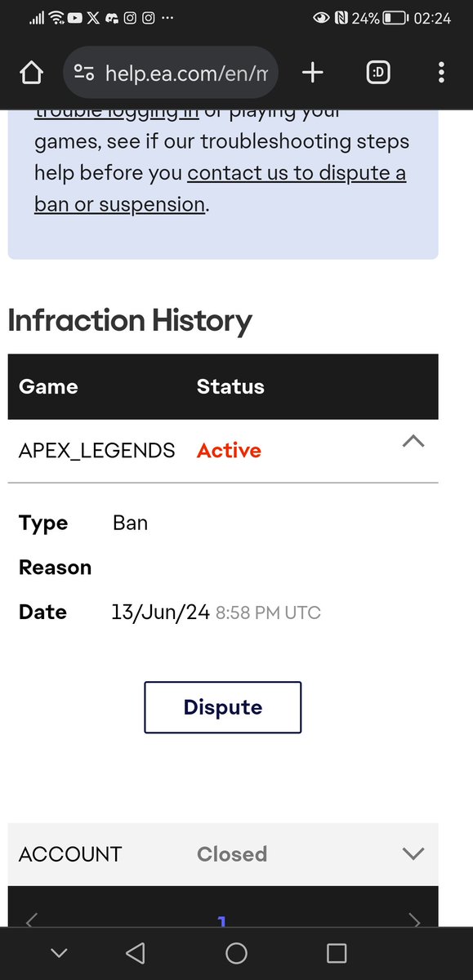Open a new tab with plus icon
473x980 pixels.
(312, 73)
